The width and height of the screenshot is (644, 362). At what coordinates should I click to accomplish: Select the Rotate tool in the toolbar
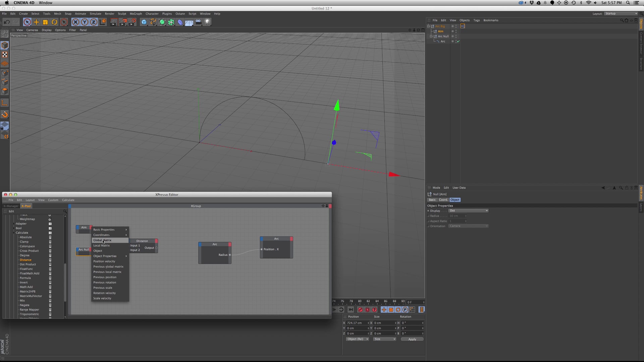point(54,22)
